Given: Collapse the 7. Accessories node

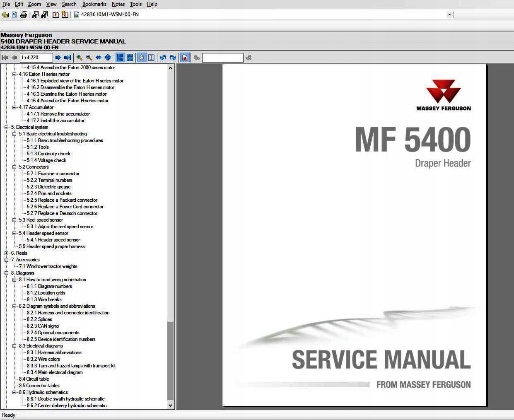Looking at the screenshot, I should [x=6, y=260].
